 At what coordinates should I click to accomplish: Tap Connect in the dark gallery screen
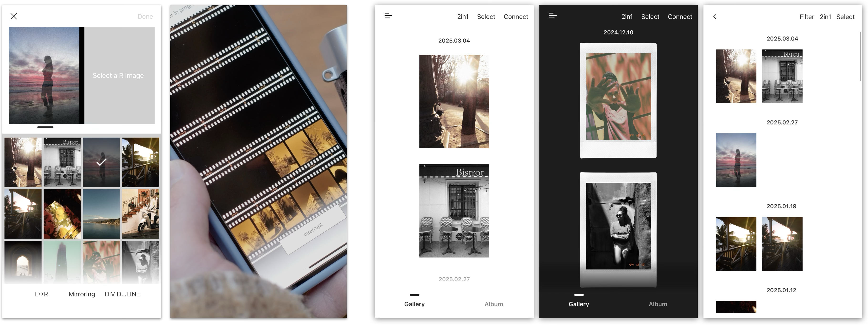(680, 16)
